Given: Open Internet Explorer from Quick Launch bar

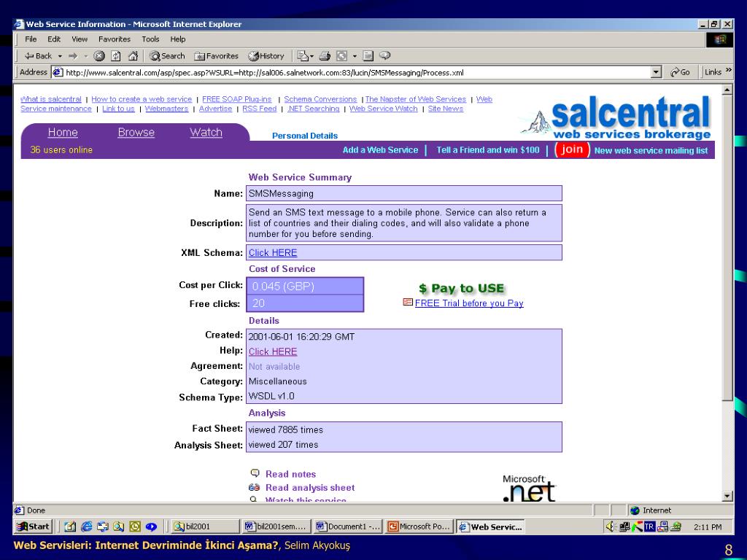Looking at the screenshot, I should point(87,526).
